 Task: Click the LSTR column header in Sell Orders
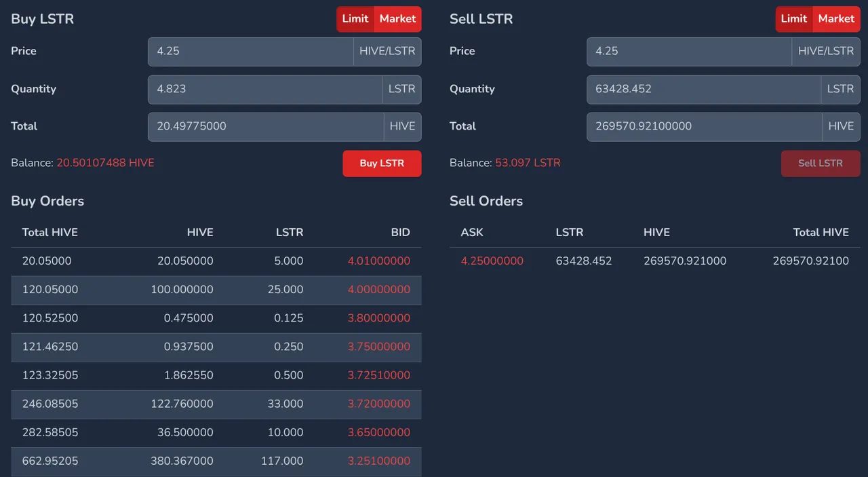pos(569,232)
